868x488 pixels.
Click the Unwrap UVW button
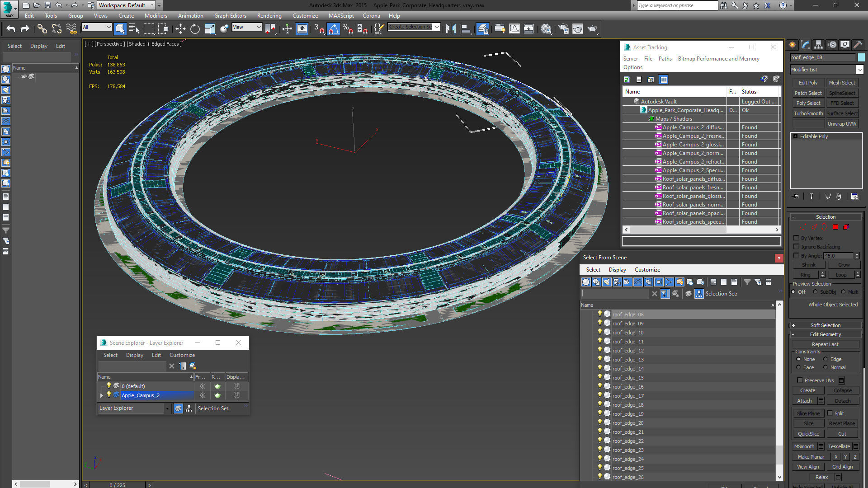coord(842,124)
